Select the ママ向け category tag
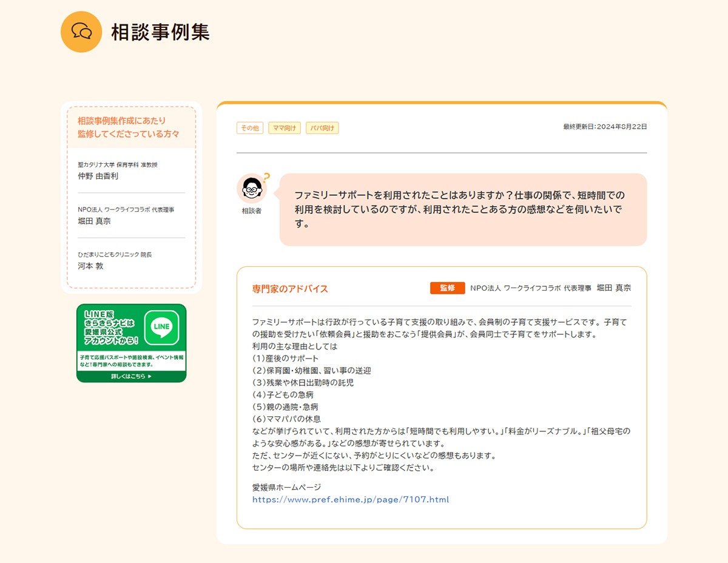728x563 pixels. point(285,128)
